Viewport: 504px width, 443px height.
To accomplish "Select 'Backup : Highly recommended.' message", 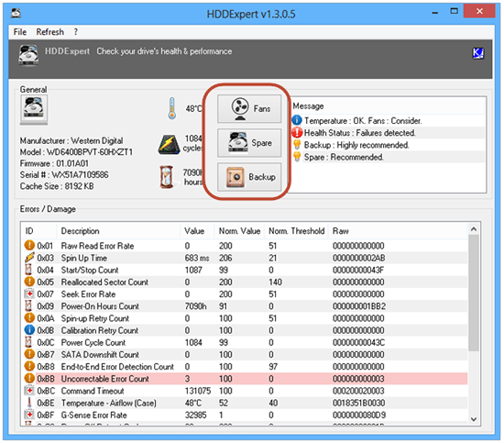I will click(356, 145).
